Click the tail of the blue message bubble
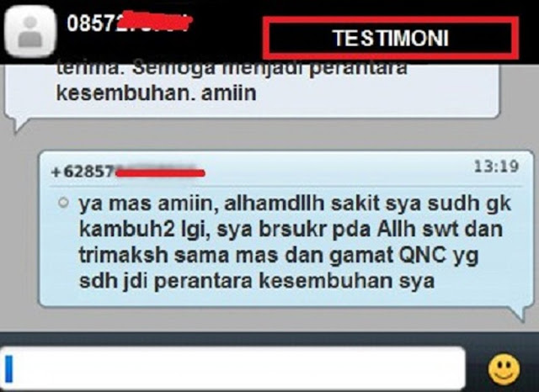The image size is (539, 392). [520, 314]
